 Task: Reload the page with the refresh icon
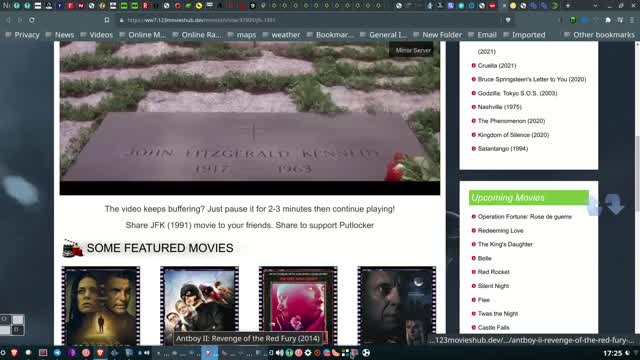click(x=32, y=20)
